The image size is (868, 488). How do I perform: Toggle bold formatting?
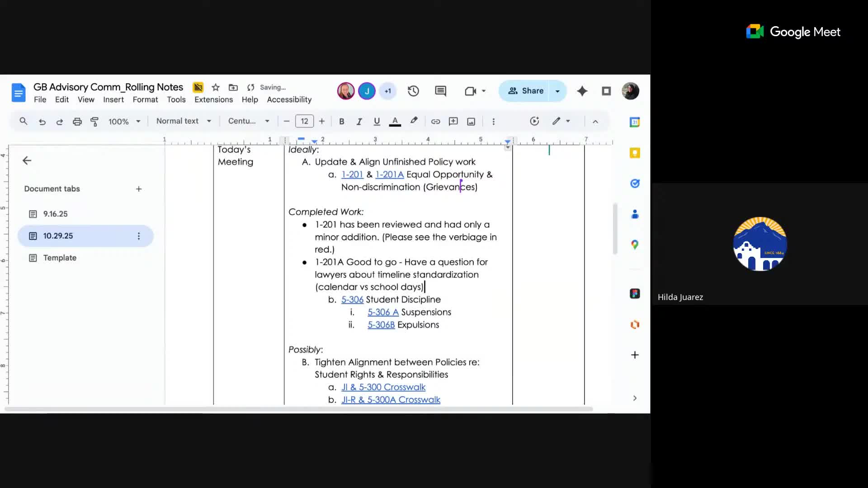tap(342, 122)
